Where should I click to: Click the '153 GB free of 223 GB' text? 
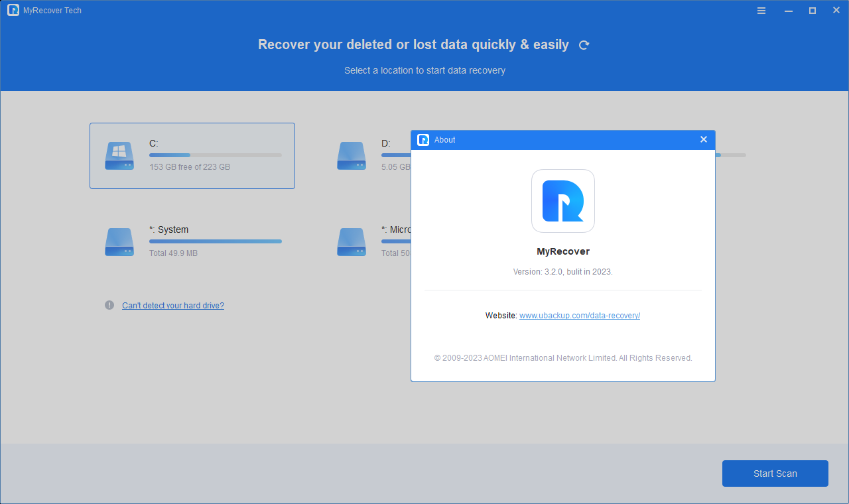[x=190, y=167]
